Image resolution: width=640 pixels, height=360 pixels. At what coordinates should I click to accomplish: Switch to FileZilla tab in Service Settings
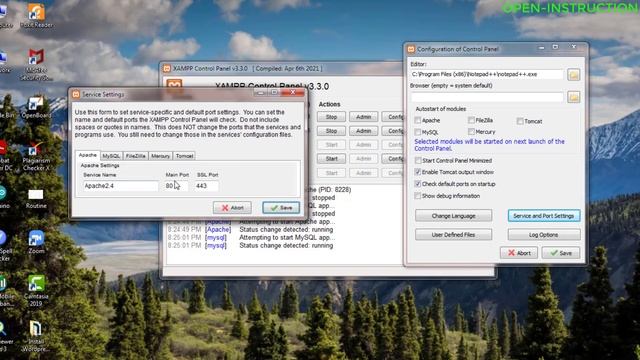click(x=136, y=156)
